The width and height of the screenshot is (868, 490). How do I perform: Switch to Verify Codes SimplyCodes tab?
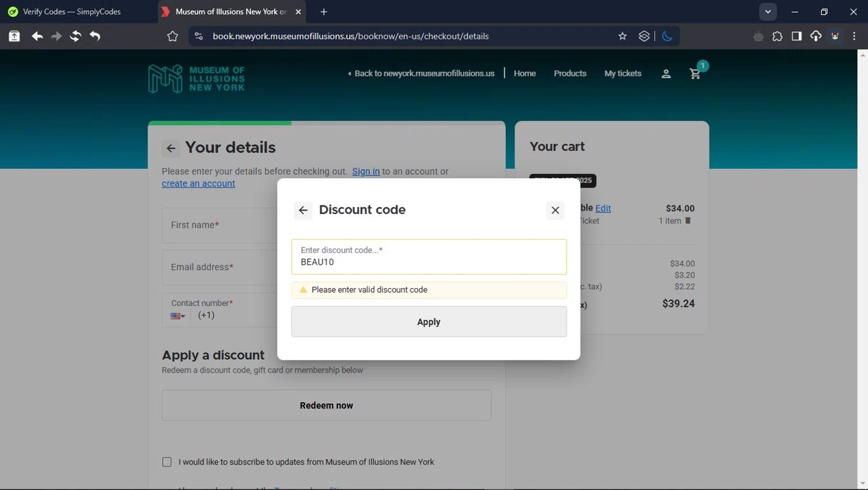72,12
